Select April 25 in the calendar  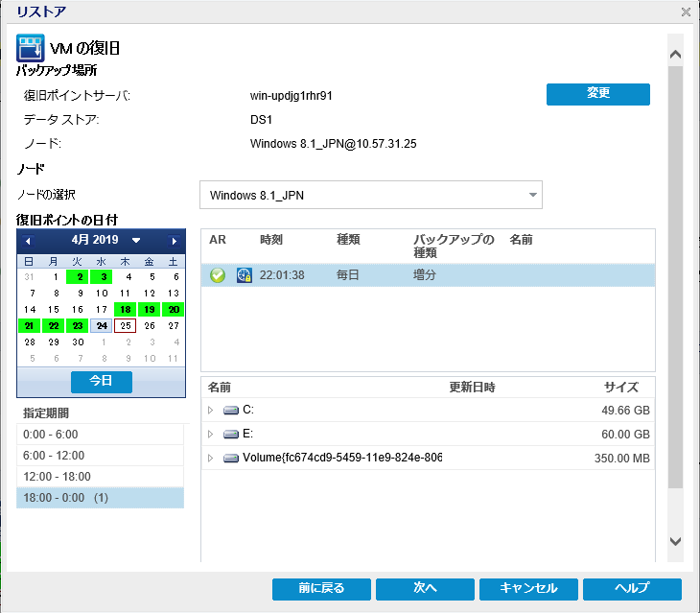[125, 325]
